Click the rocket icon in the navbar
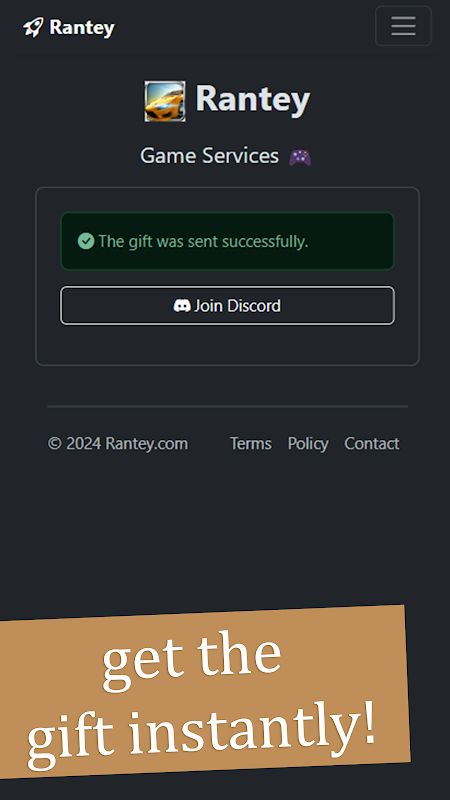The width and height of the screenshot is (450, 800). click(34, 27)
